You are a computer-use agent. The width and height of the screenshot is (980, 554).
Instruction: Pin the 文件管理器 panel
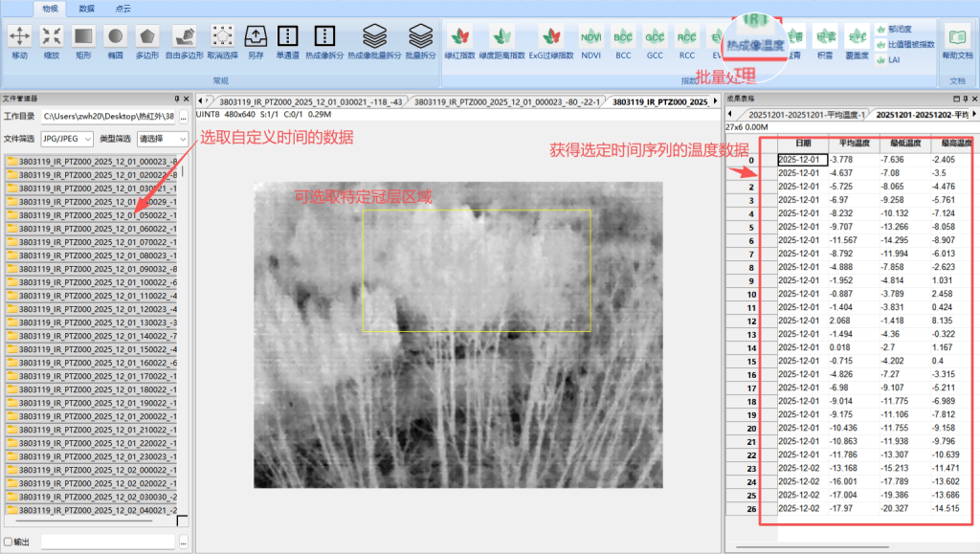175,99
